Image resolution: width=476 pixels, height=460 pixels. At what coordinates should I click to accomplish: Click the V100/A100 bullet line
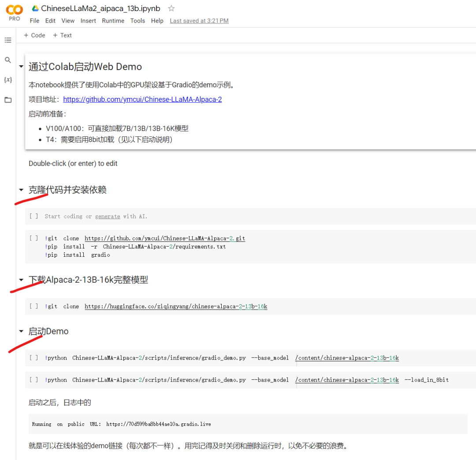(117, 128)
